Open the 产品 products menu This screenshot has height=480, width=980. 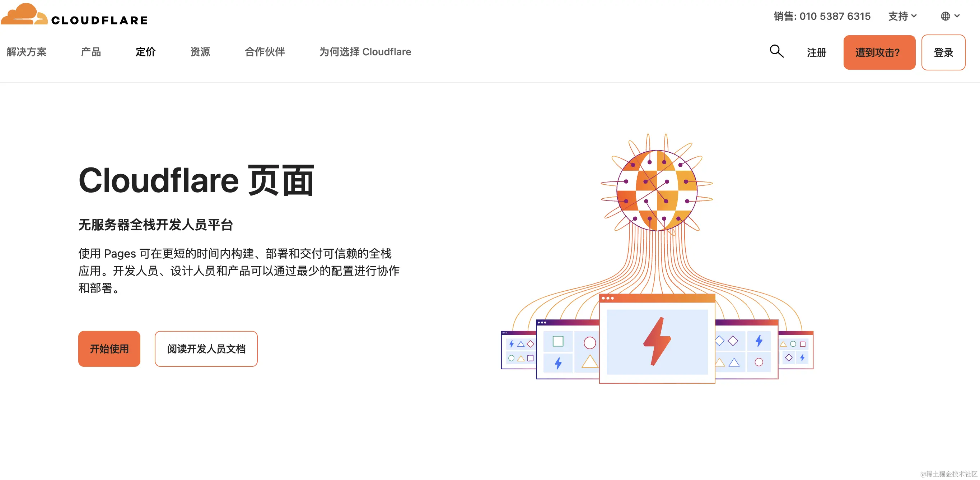91,52
